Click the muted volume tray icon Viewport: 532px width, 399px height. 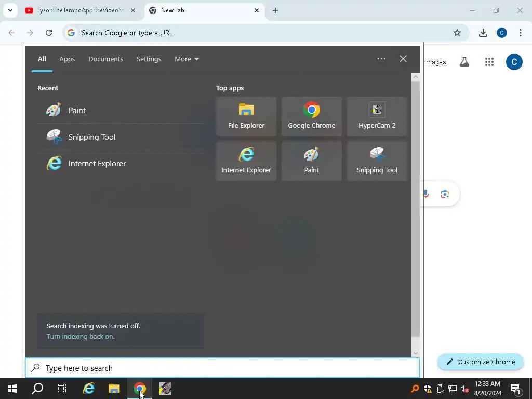tap(464, 389)
